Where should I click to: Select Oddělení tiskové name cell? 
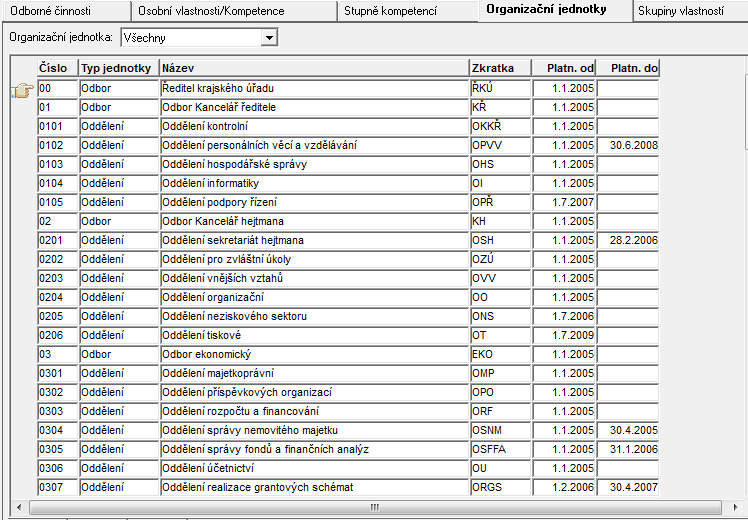point(315,335)
